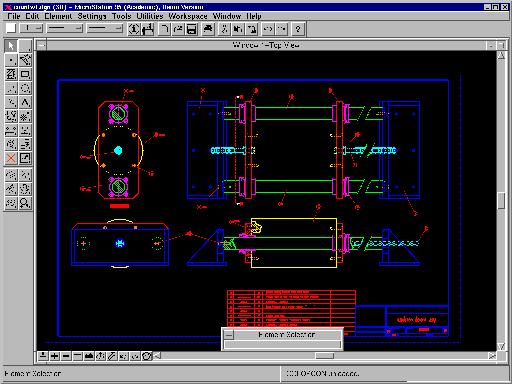The image size is (512, 384).
Task: Click the Save floppy disk icon
Action: (192, 29)
